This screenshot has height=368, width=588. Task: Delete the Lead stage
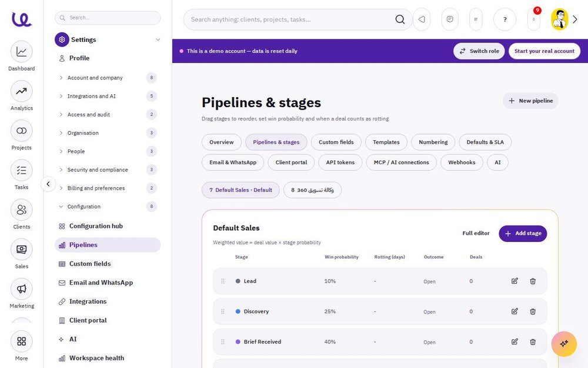[x=533, y=281]
